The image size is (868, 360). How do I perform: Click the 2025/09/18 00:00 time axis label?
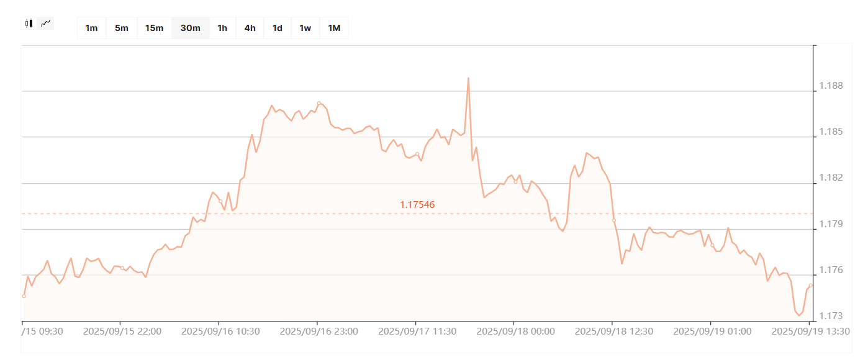(x=515, y=331)
